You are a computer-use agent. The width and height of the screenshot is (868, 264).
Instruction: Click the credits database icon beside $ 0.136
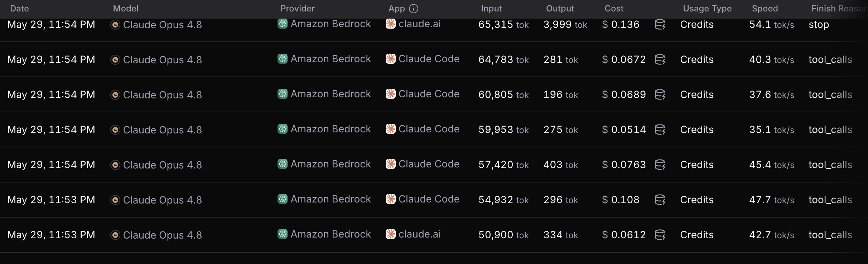(x=660, y=24)
